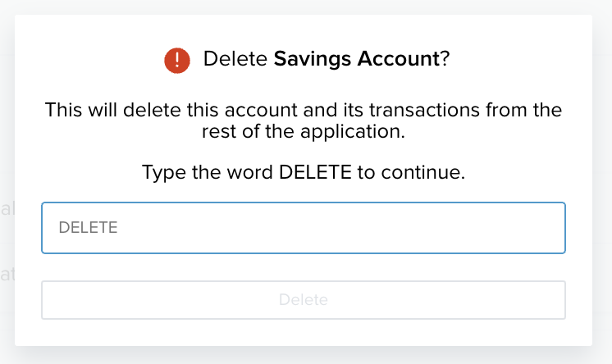Image resolution: width=612 pixels, height=364 pixels.
Task: Click the red exclamation warning icon
Action: 176,60
